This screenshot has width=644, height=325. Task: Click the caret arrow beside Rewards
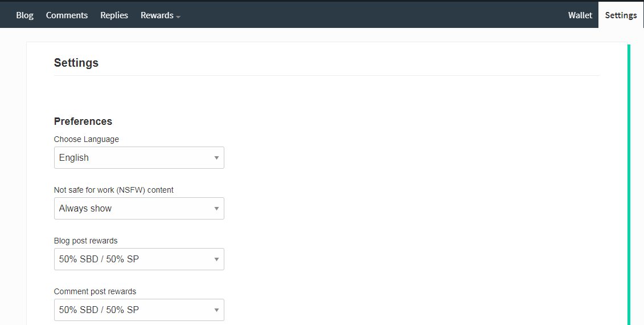[x=178, y=17]
